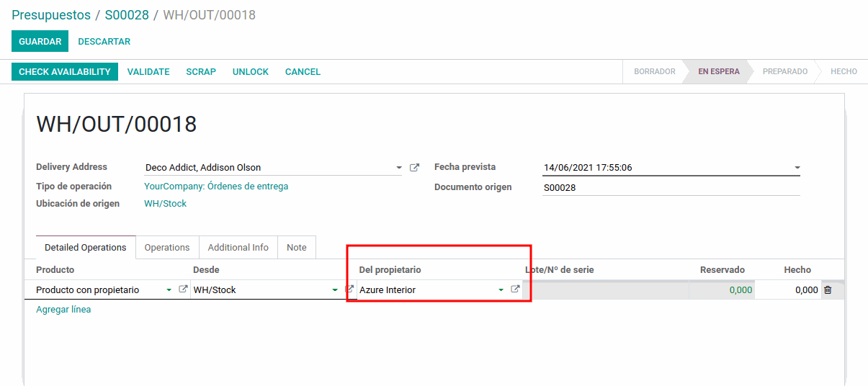Click the Producto column header

click(55, 269)
